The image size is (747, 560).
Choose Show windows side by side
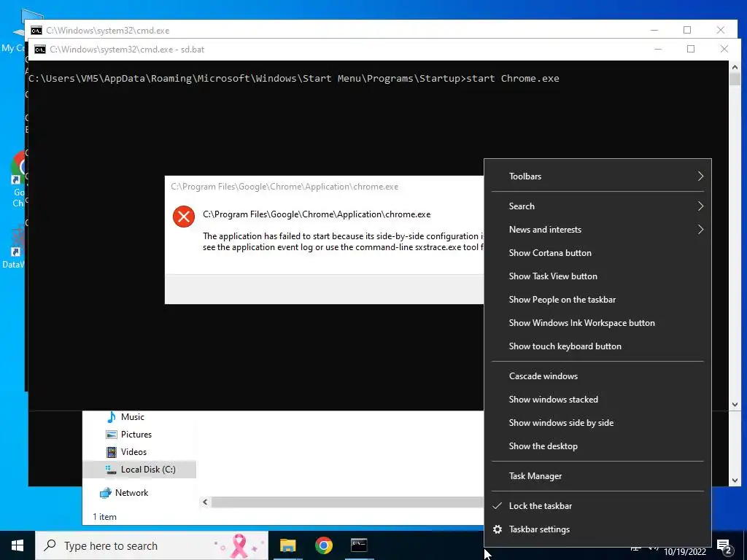click(597, 423)
